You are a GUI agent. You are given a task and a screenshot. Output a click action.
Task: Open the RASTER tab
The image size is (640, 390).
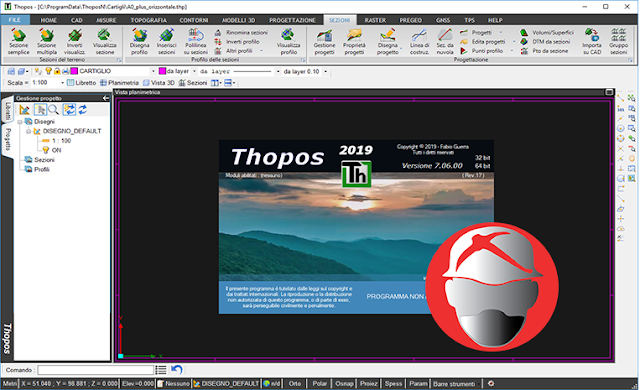375,20
